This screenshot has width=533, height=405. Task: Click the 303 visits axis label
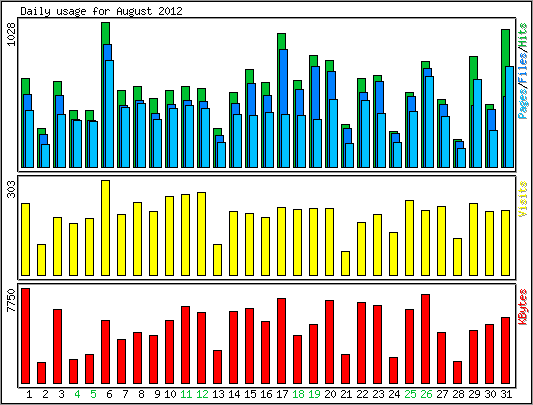11,189
